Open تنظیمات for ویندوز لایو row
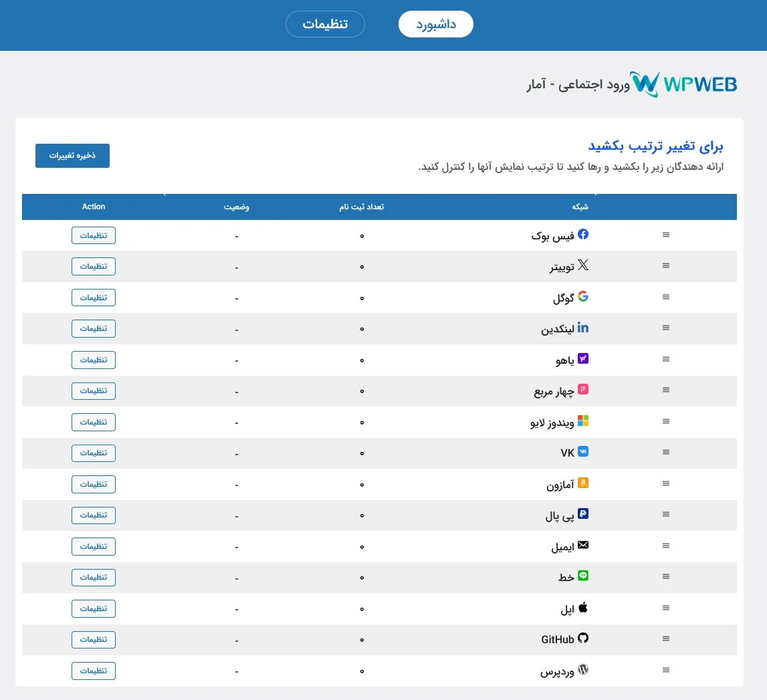The width and height of the screenshot is (767, 700). pos(94,422)
